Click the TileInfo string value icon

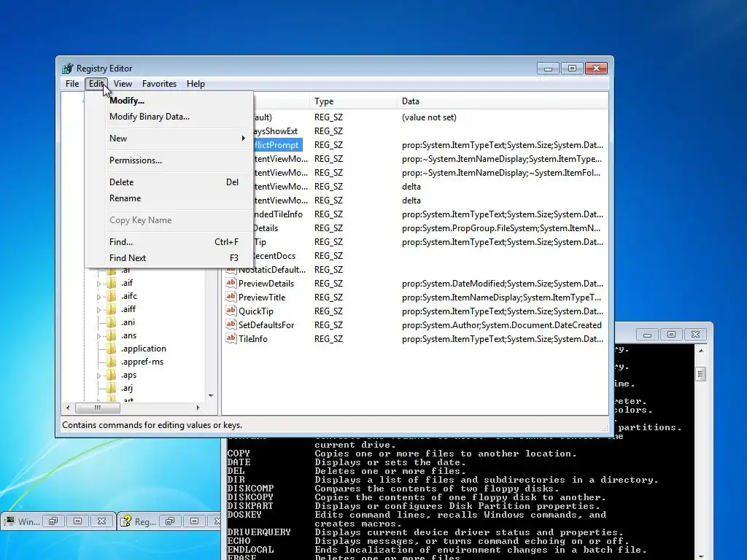pos(231,338)
